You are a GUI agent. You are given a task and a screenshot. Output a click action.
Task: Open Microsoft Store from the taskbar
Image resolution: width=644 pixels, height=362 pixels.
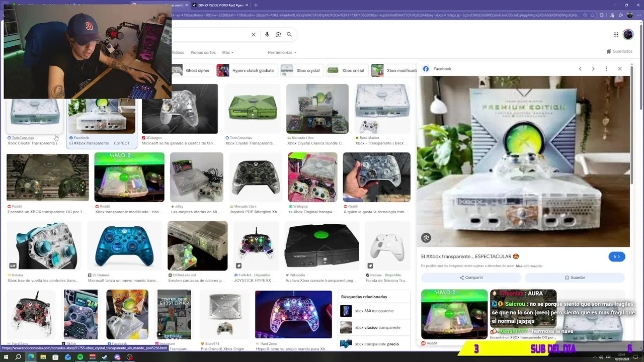(55, 357)
